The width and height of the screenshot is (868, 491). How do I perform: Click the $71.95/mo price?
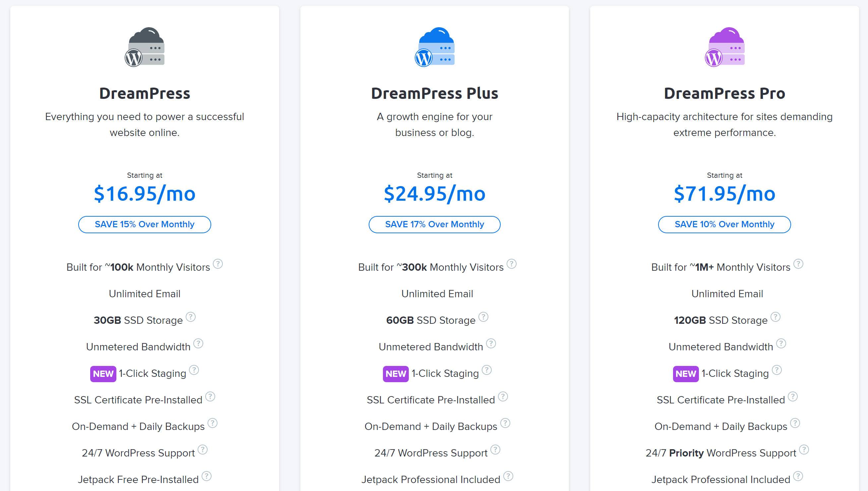click(x=724, y=194)
